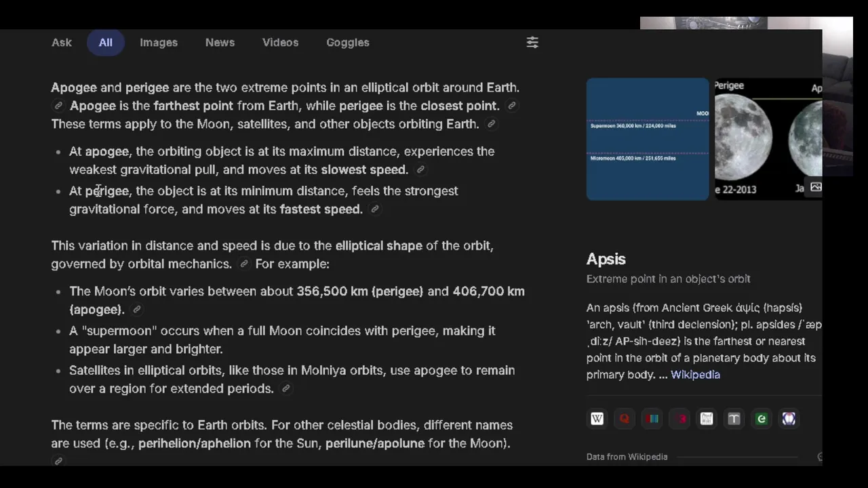Click the bold text 'perilune/apolune'
Viewport: 868px width, 488px height.
pos(375,443)
